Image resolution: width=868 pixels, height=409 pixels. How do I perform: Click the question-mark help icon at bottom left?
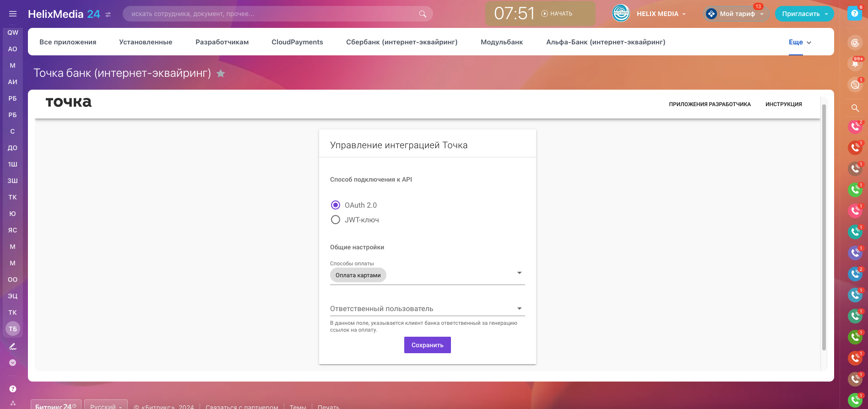click(13, 389)
